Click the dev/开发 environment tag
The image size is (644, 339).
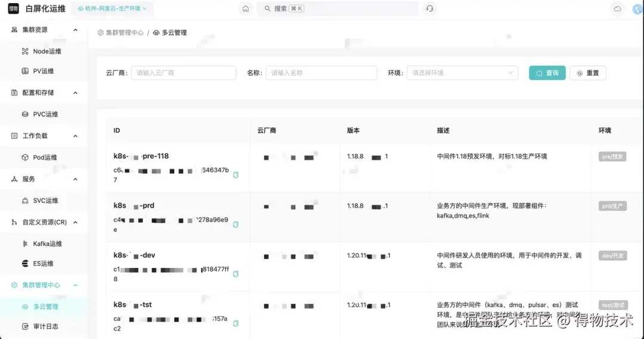[x=612, y=255]
